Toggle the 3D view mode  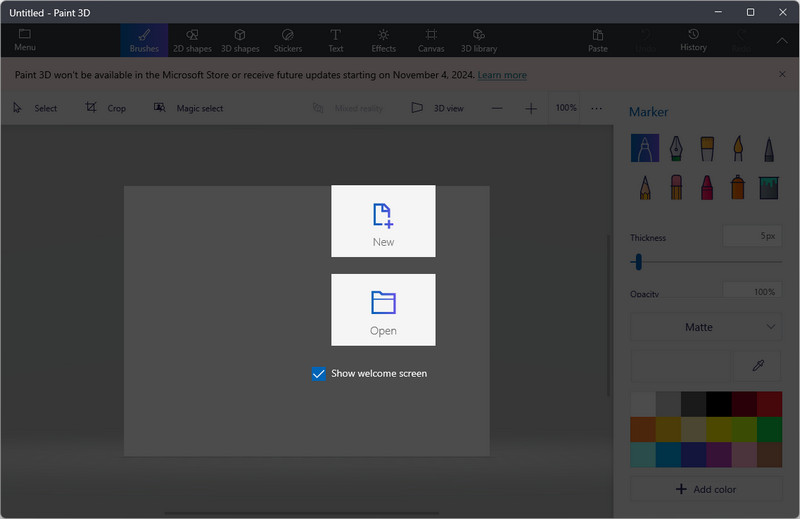click(438, 108)
